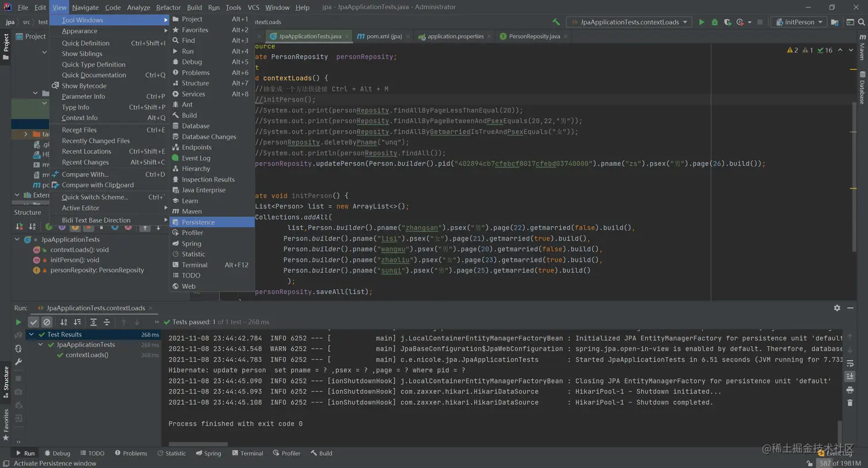Toggle the Structure stripe button on left edge

[6, 382]
